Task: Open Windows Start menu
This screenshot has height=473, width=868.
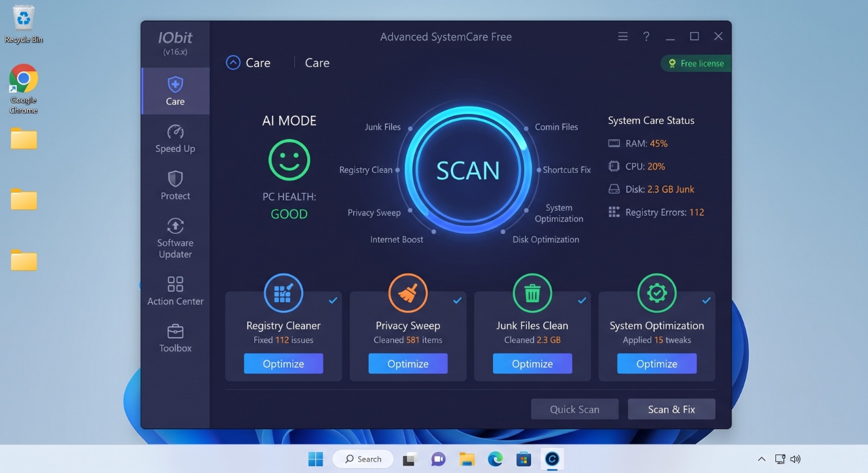Action: (x=315, y=459)
